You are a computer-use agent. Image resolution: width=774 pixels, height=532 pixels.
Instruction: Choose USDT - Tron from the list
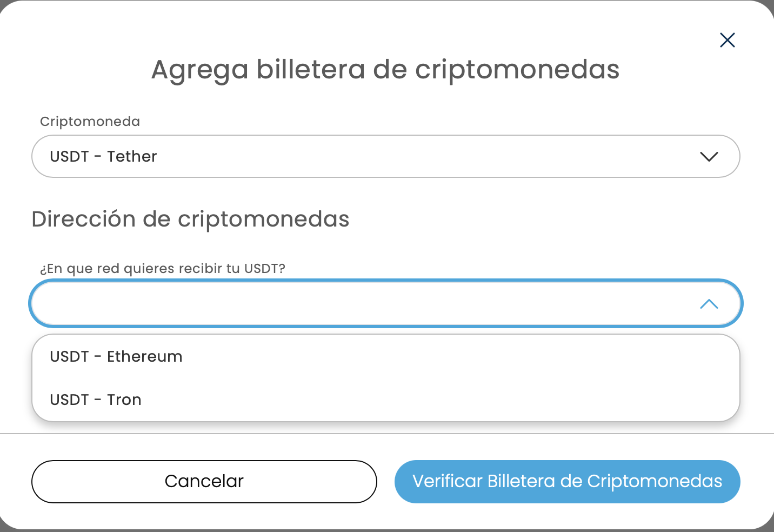coord(96,400)
